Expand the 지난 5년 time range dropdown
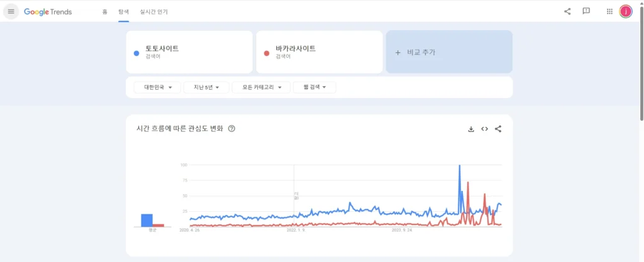644x262 pixels. click(x=206, y=87)
